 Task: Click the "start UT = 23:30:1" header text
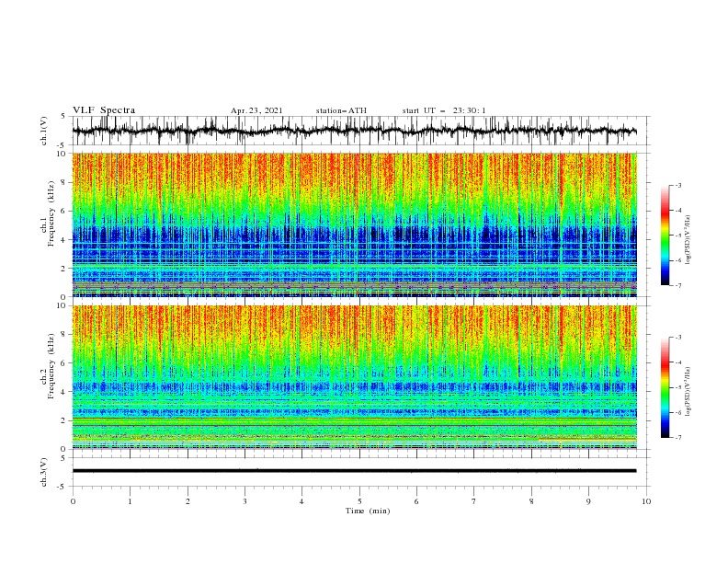click(x=444, y=110)
